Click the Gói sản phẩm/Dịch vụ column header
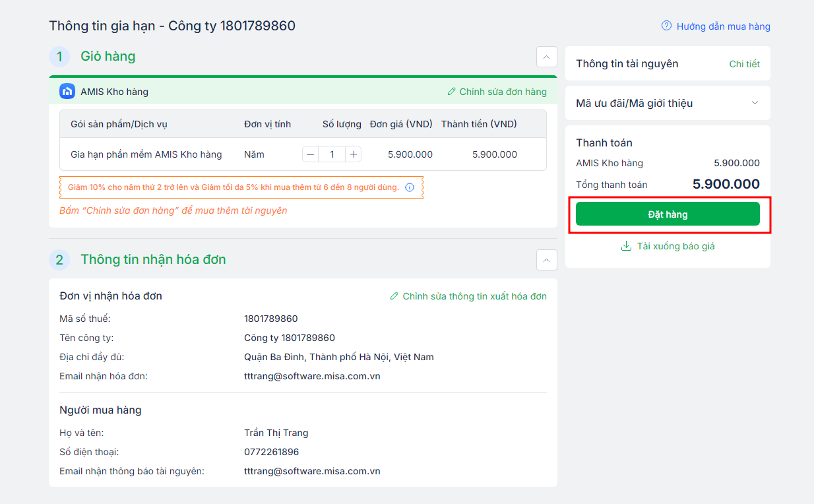814x504 pixels. click(x=119, y=124)
